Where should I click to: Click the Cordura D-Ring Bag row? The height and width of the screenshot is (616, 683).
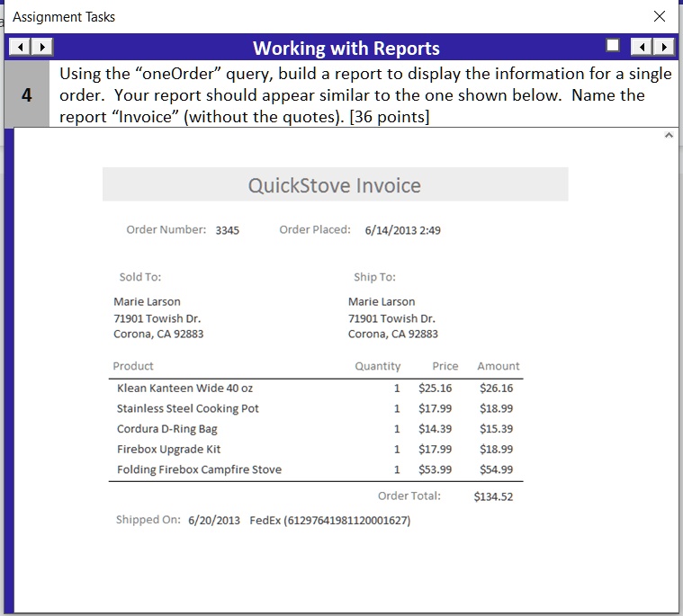pos(316,429)
